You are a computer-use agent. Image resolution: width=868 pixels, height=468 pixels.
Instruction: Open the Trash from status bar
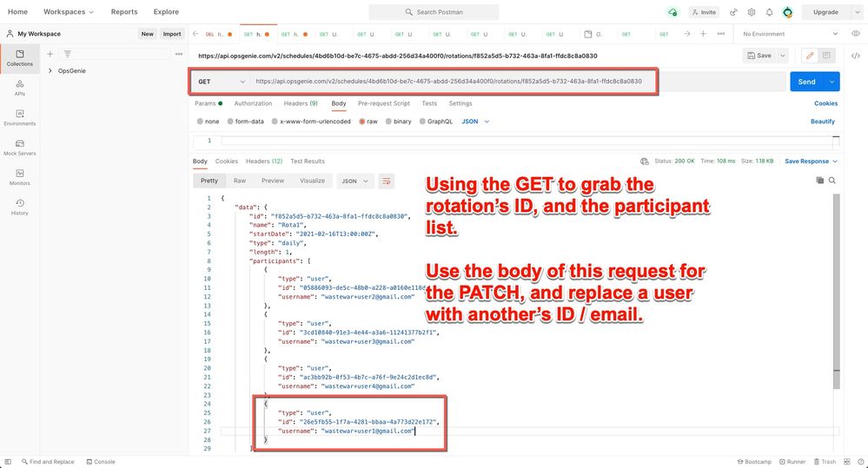825,462
